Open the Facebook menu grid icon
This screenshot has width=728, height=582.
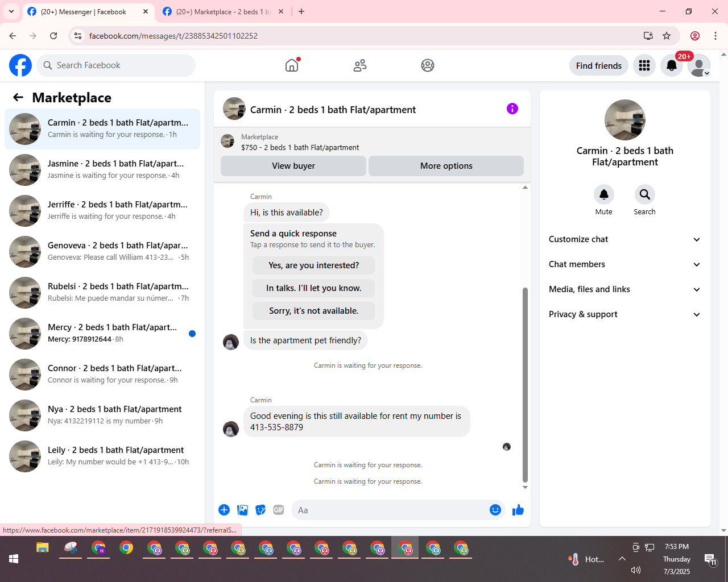644,65
